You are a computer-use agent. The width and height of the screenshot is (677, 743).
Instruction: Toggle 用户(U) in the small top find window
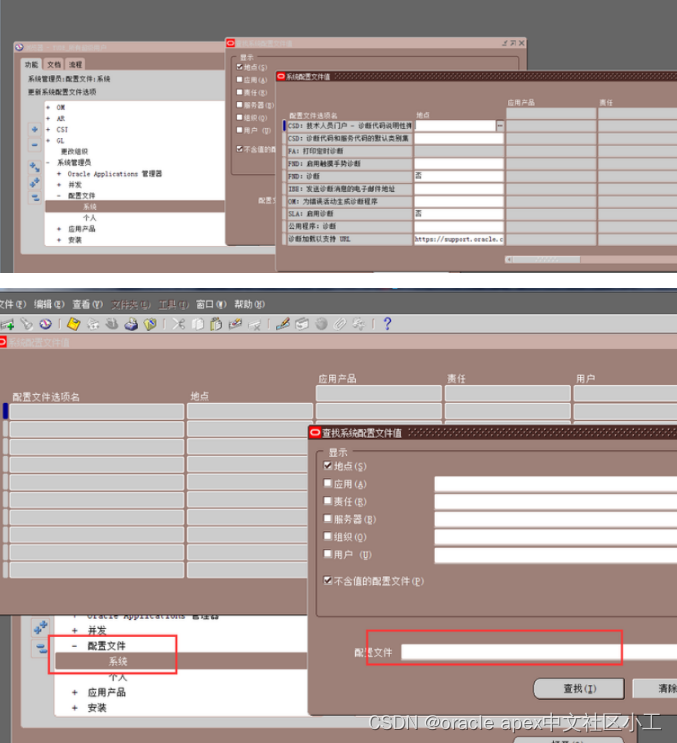coord(240,130)
